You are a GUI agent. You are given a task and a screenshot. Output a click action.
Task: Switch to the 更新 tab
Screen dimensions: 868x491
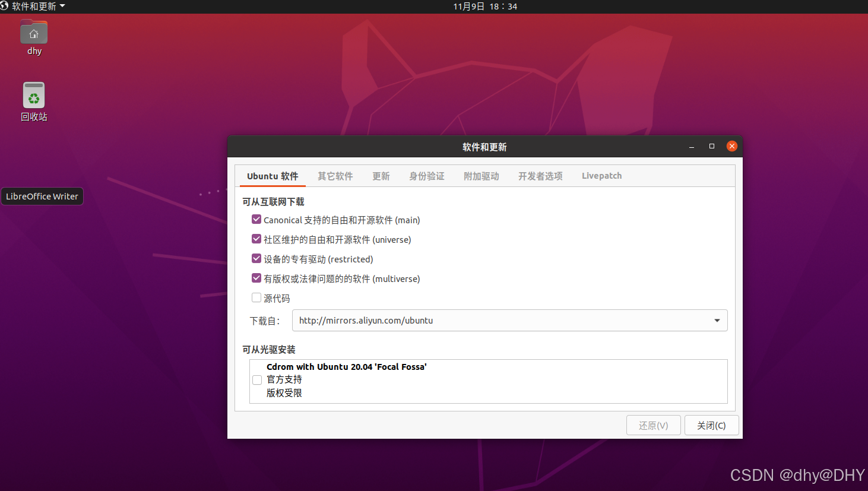coord(381,176)
